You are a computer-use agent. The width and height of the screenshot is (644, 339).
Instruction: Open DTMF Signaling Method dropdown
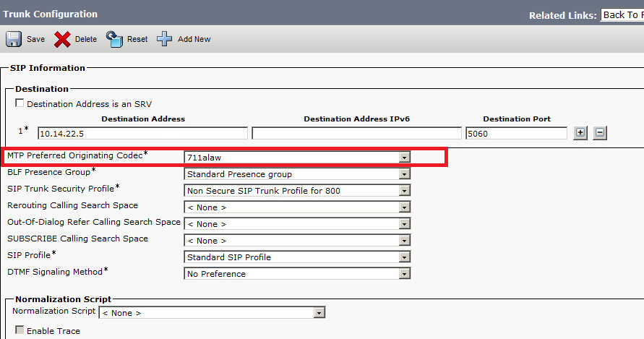point(297,274)
